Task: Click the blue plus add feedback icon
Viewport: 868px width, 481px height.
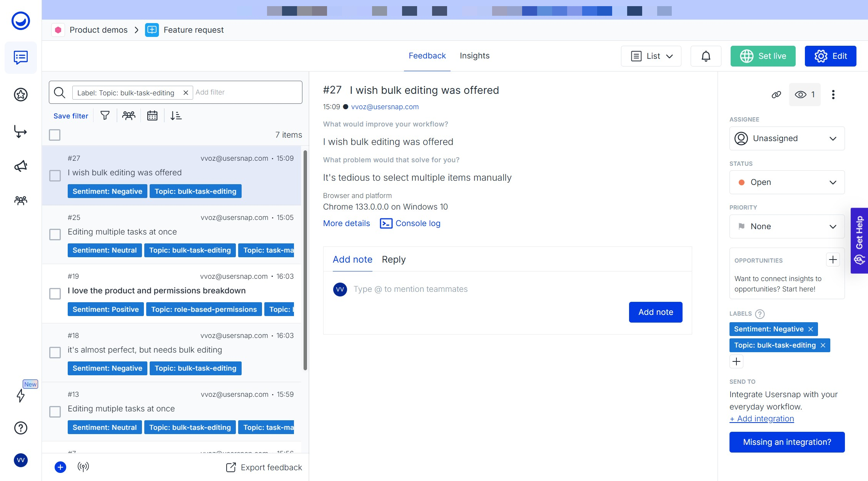Action: pyautogui.click(x=60, y=467)
